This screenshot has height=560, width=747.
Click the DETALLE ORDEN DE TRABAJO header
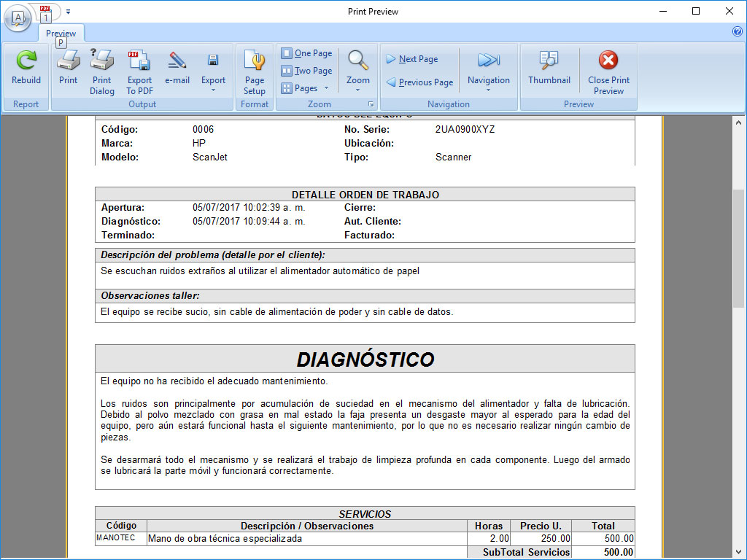(x=365, y=194)
